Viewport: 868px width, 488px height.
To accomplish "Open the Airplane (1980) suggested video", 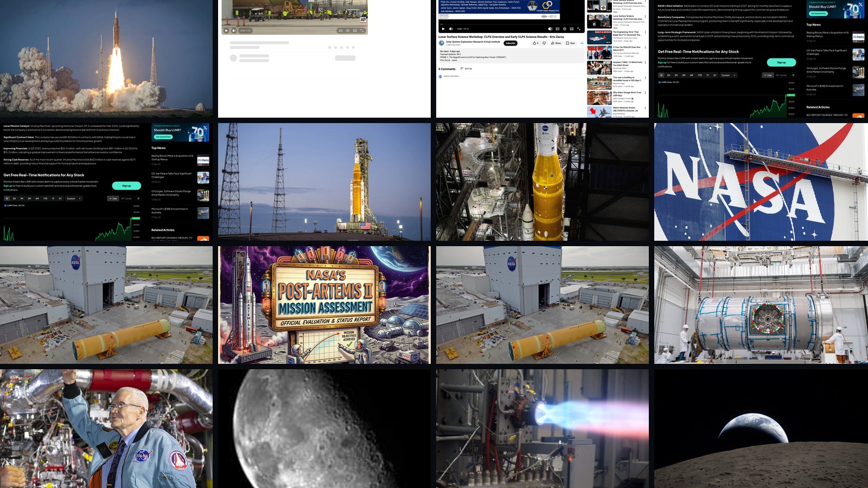I will click(615, 68).
